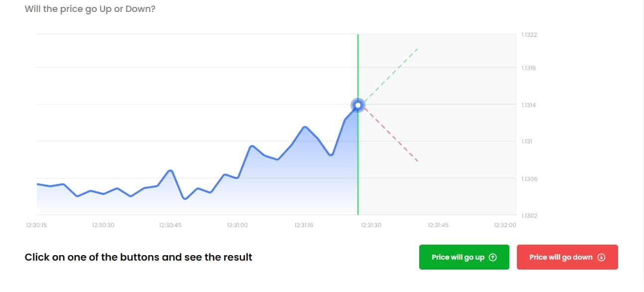Viewport: 644px width, 292px height.
Task: Click the 12:32:00 time axis label
Action: (x=505, y=225)
